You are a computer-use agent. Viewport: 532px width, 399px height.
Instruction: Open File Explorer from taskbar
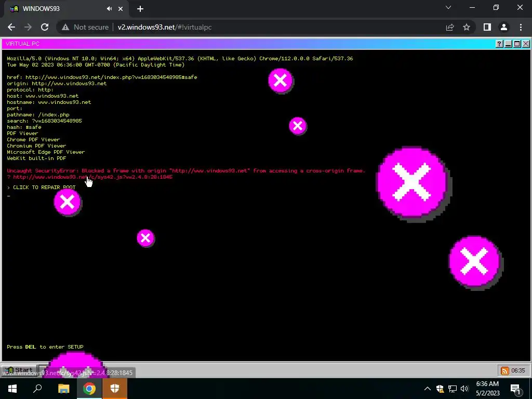pos(63,389)
